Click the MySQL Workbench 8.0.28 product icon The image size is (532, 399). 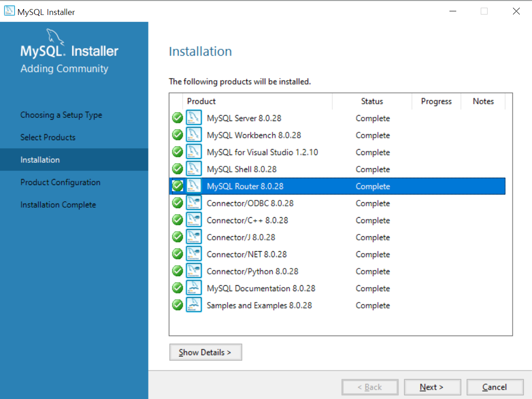click(x=194, y=135)
